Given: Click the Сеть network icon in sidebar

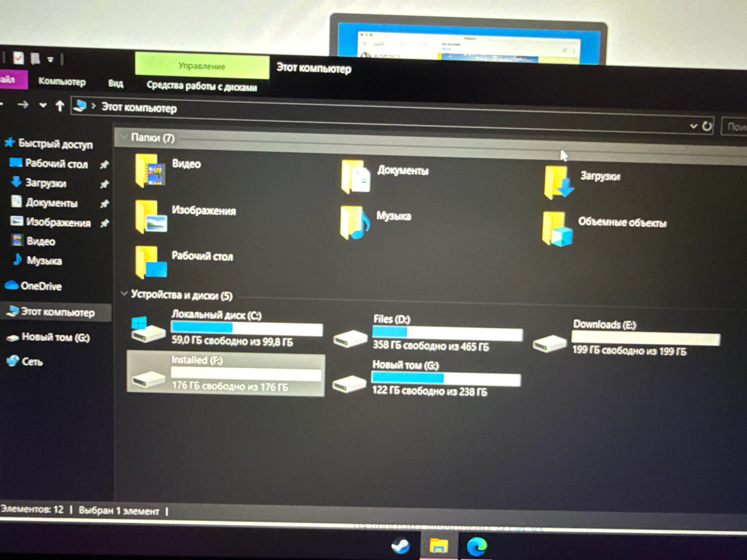Looking at the screenshot, I should click(x=12, y=361).
